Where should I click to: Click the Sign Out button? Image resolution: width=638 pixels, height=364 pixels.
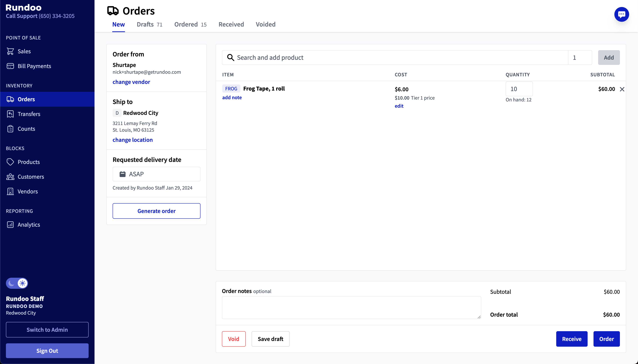[x=47, y=351]
